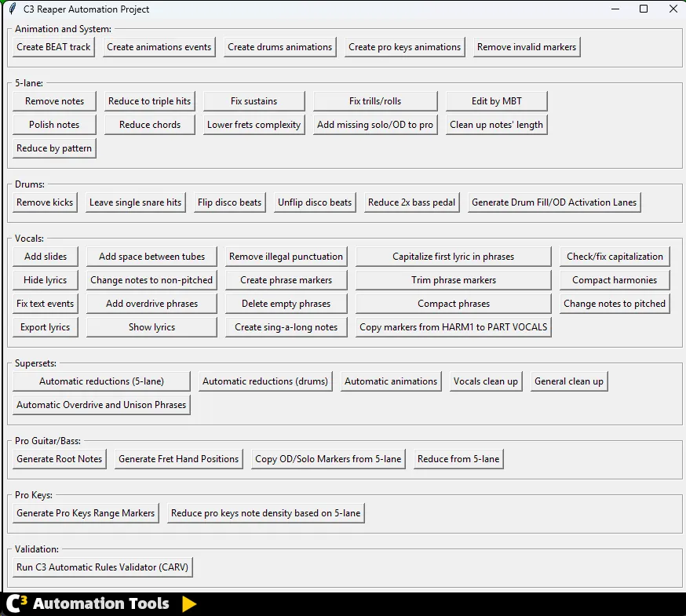The width and height of the screenshot is (686, 616).
Task: Launch Create drums animations
Action: coord(280,47)
